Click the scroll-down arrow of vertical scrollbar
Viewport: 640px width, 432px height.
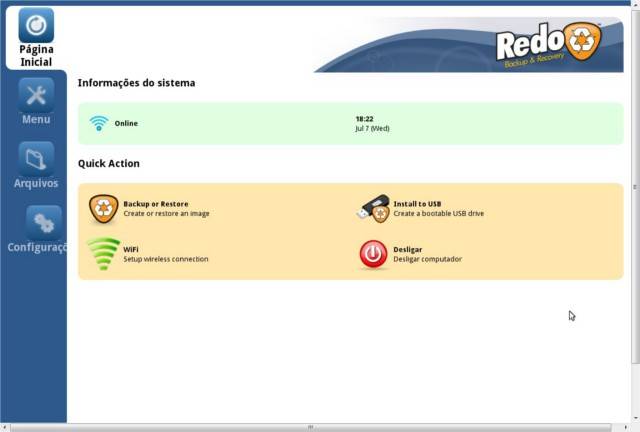(x=636, y=419)
